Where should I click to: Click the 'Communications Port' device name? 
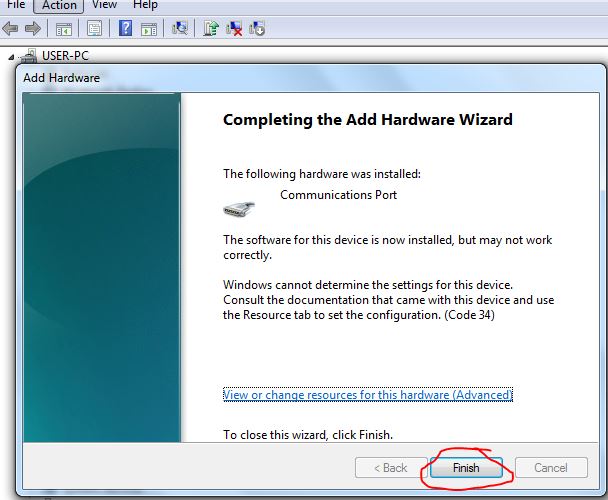tap(339, 195)
